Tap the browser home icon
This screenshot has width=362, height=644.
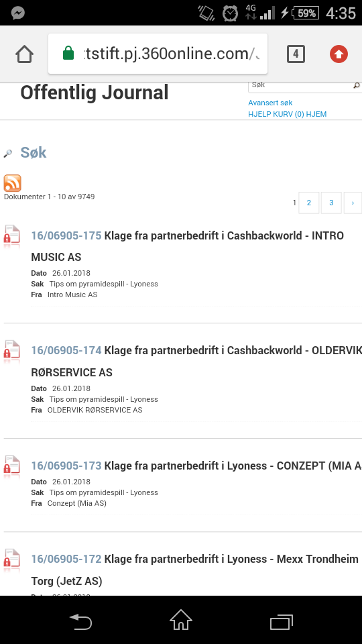pyautogui.click(x=24, y=54)
